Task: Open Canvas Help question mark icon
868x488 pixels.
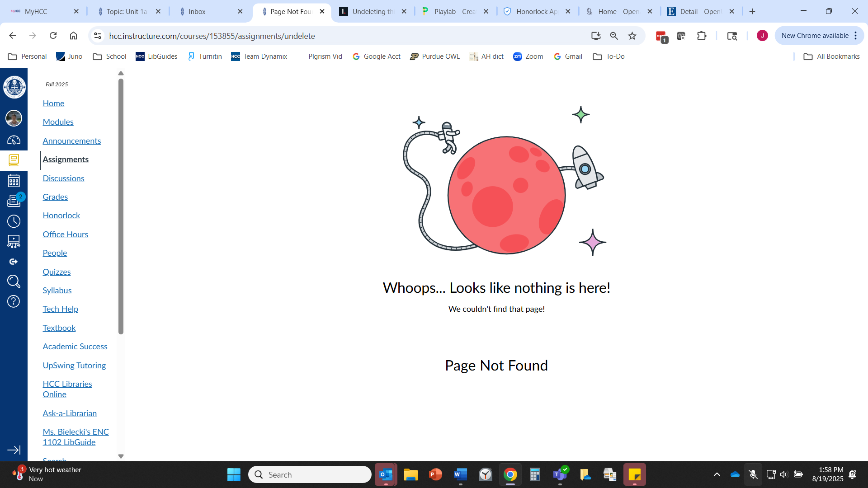Action: click(14, 301)
